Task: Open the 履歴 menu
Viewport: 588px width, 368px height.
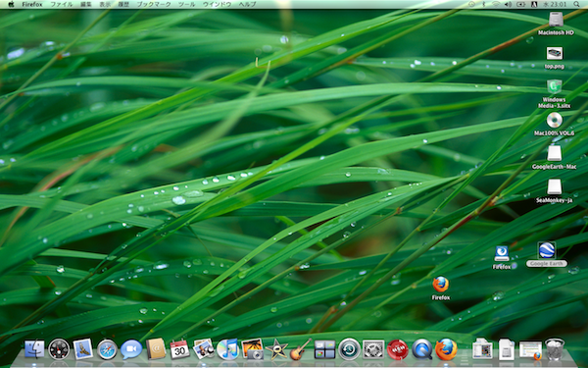Action: coord(123,5)
